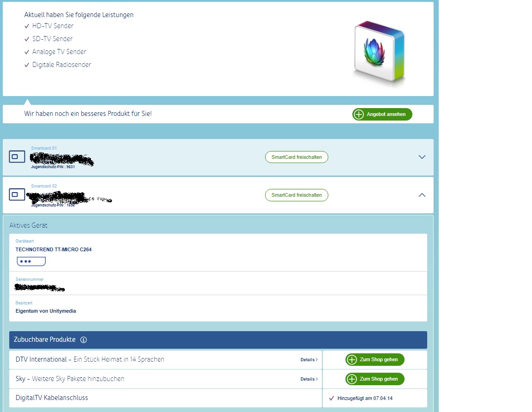This screenshot has width=532, height=412.
Task: Click Smartcard 02 card icon
Action: (x=17, y=195)
